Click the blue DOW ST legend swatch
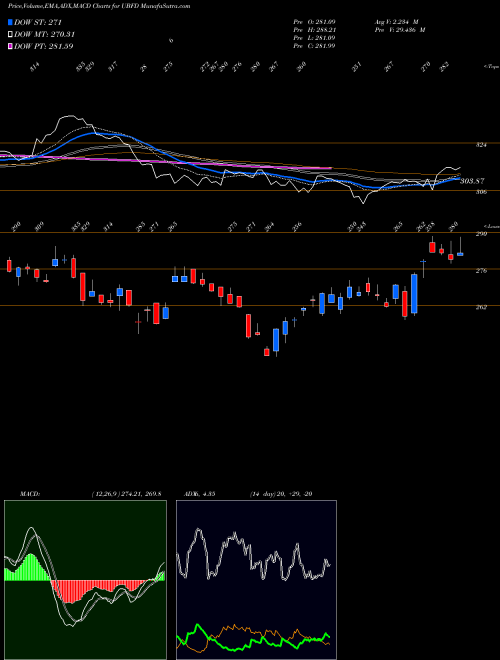 (10, 22)
